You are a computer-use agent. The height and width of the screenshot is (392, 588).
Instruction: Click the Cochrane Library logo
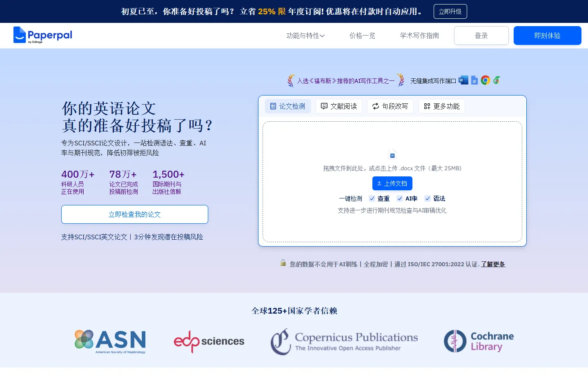479,341
